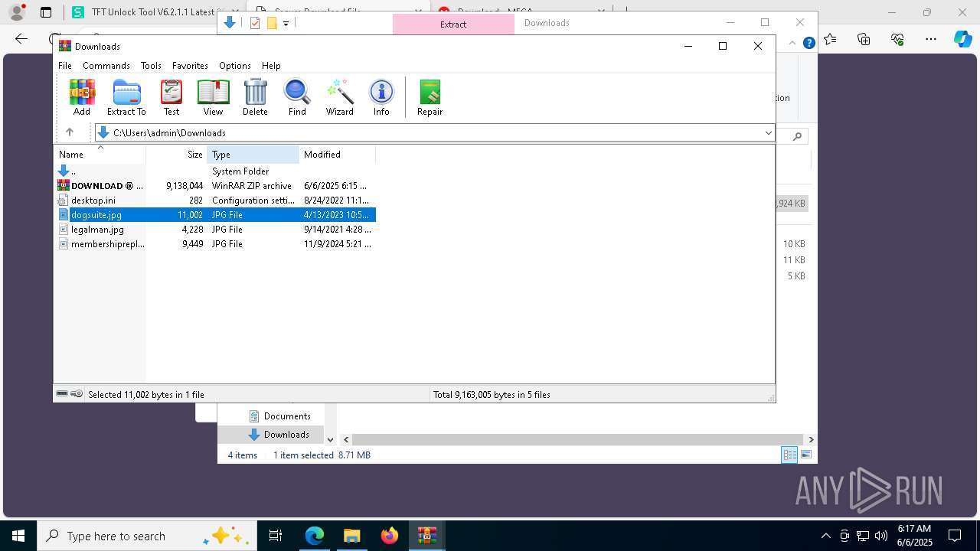Click Explorer horizontal scrollbar right arrow
This screenshot has height=551, width=980.
pyautogui.click(x=811, y=439)
